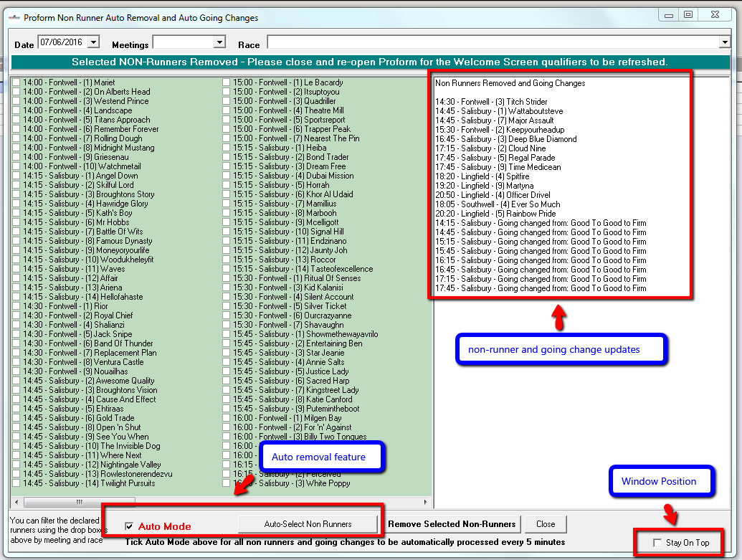Tick 15:15 Salisbury (1) Heiba checkbox
The height and width of the screenshot is (560, 742).
click(227, 148)
